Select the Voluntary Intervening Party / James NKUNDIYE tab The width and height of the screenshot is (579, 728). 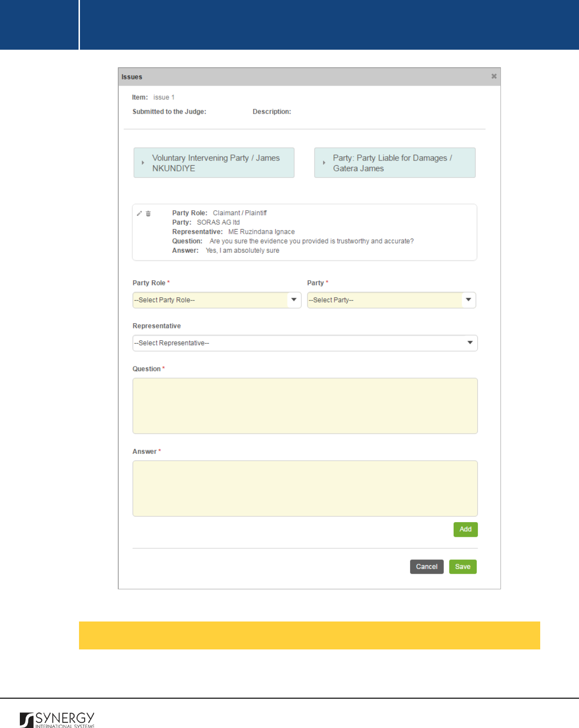[x=214, y=163]
